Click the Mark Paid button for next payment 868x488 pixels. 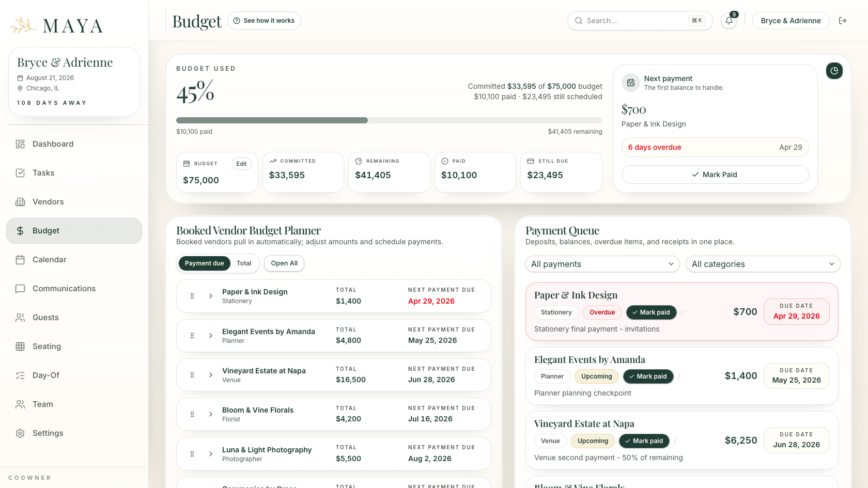tap(715, 175)
